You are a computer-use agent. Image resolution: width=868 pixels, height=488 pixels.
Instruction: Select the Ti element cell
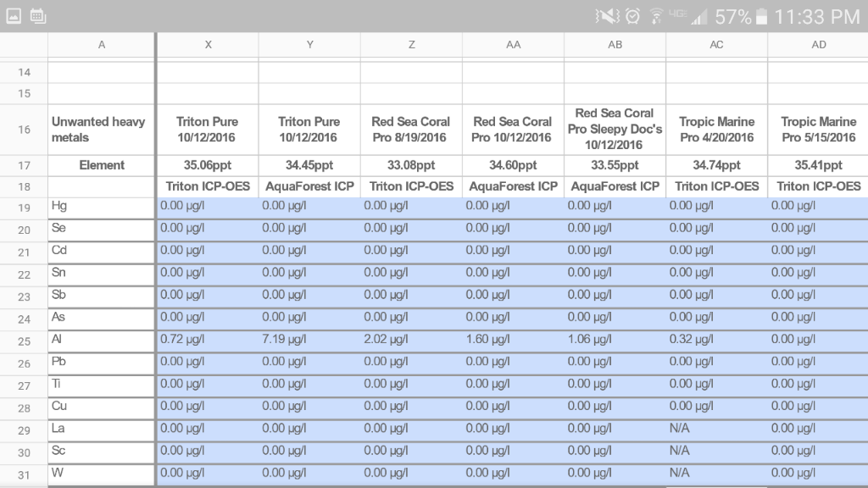tap(102, 386)
